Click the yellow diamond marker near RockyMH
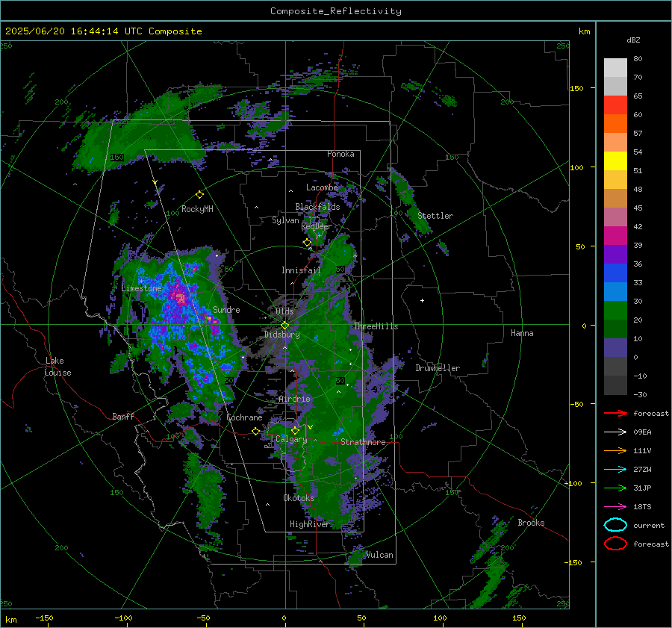 (x=199, y=195)
